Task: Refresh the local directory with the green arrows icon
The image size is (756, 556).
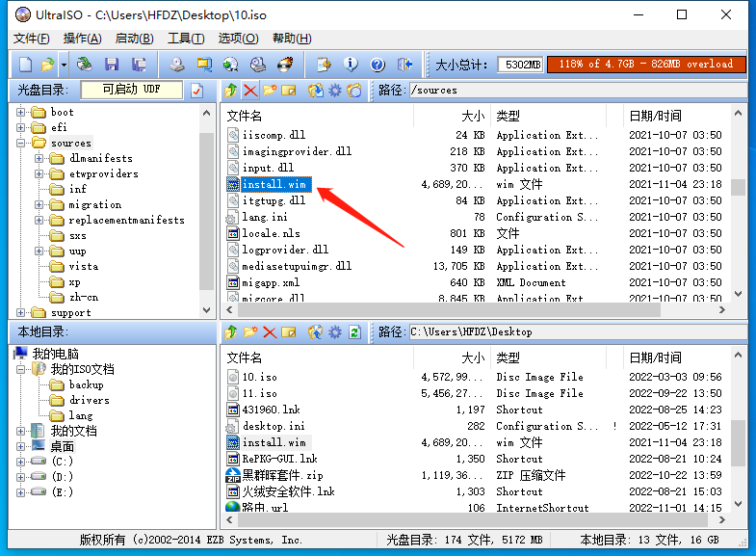Action: coord(354,332)
